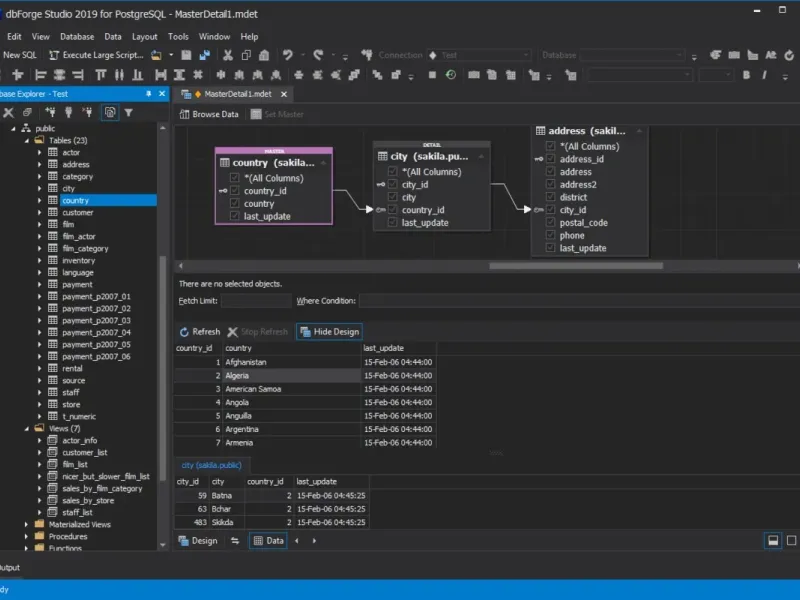800x600 pixels.
Task: Toggle postal_code checkbox in address table
Action: point(551,222)
